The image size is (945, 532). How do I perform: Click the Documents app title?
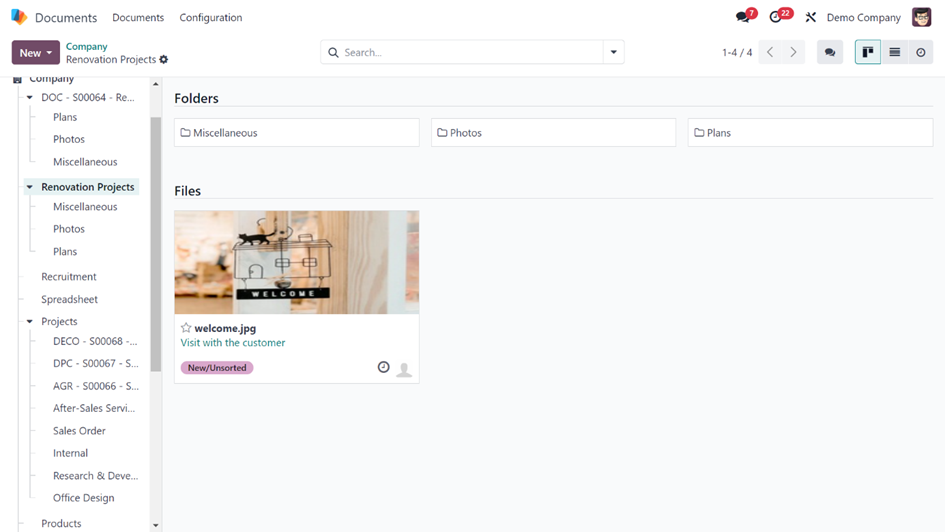[x=66, y=17]
